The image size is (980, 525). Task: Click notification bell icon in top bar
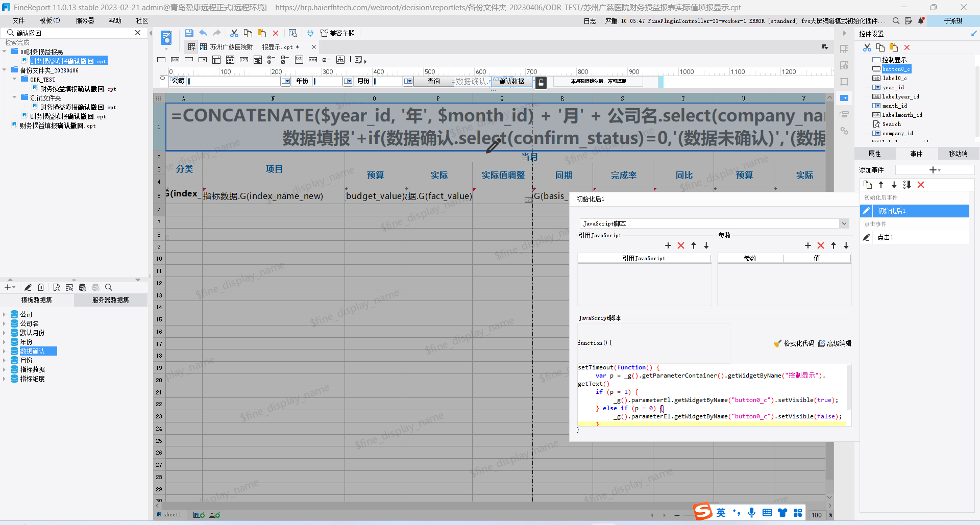921,21
